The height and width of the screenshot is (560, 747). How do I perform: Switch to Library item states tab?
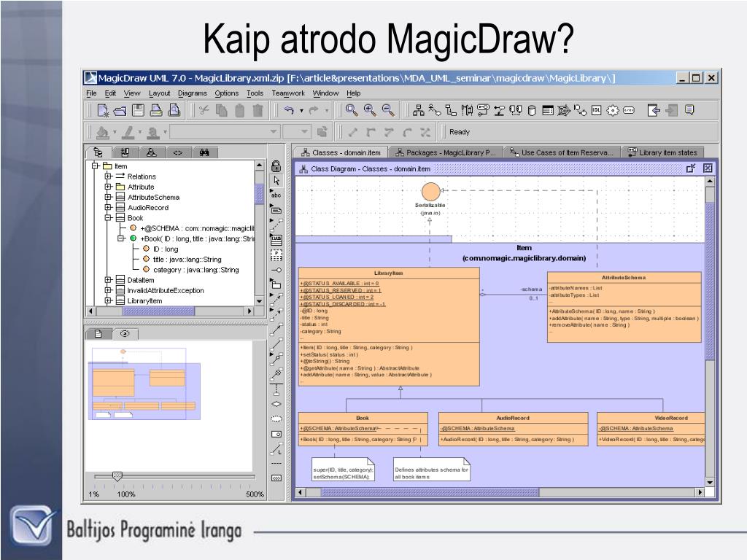click(662, 152)
